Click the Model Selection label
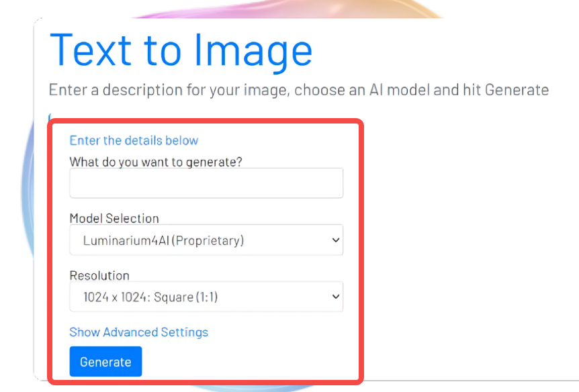This screenshot has width=579, height=392. 114,218
